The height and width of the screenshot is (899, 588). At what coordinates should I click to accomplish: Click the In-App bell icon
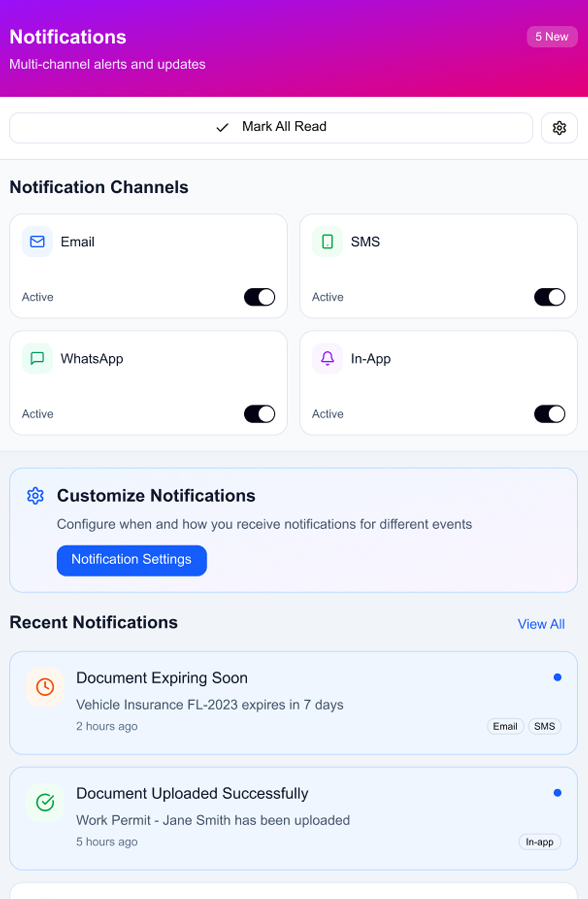pyautogui.click(x=327, y=358)
